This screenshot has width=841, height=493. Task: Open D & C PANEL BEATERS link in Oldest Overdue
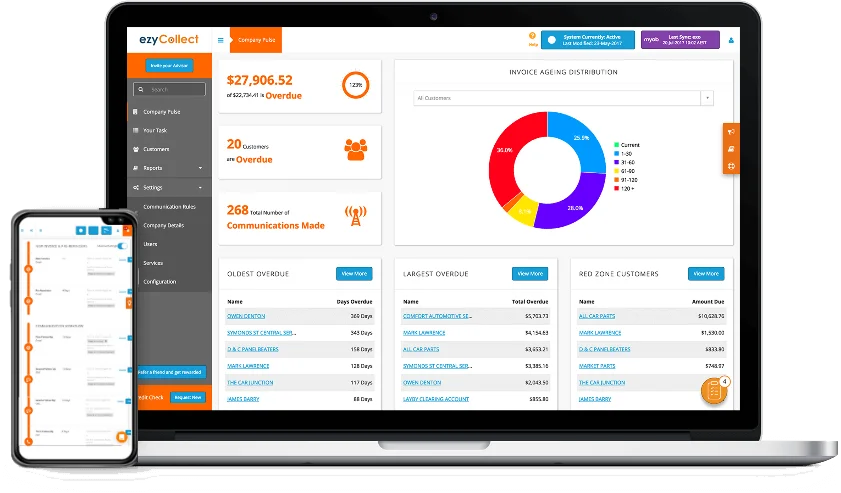coord(253,349)
